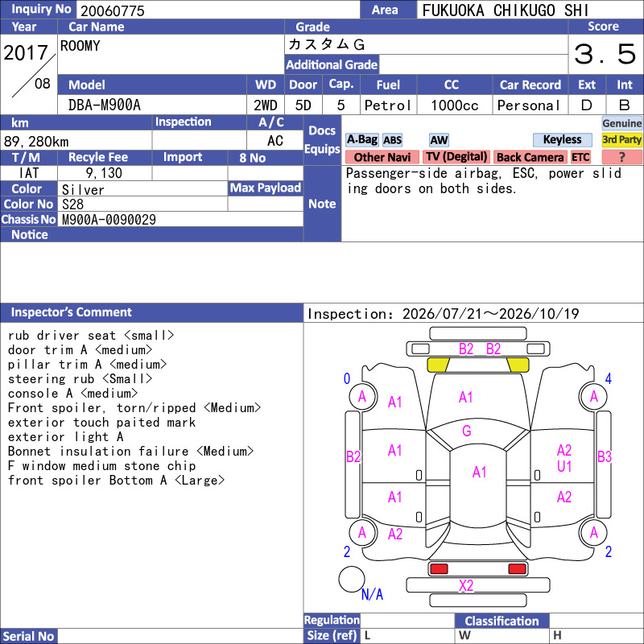Click the 3rd Party legend badge

click(621, 140)
